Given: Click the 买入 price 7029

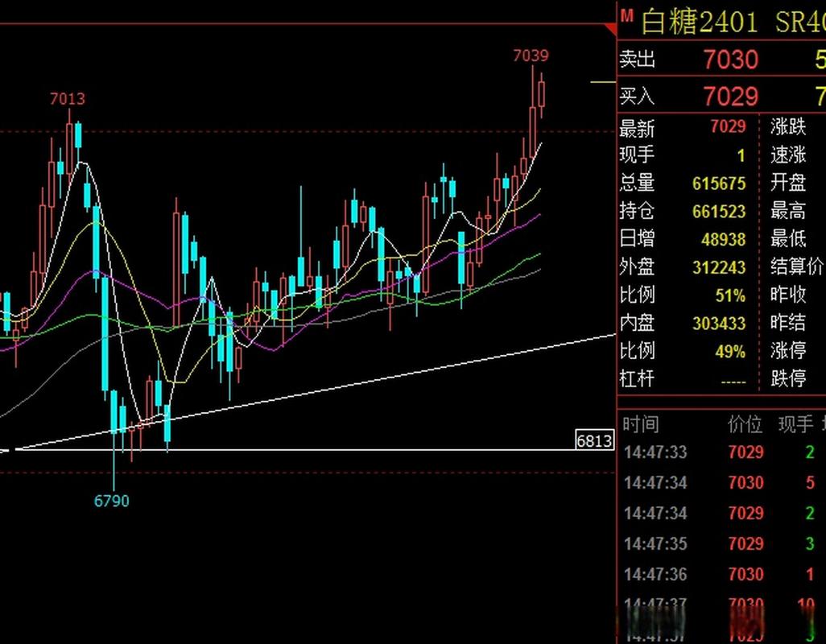Looking at the screenshot, I should pos(730,97).
